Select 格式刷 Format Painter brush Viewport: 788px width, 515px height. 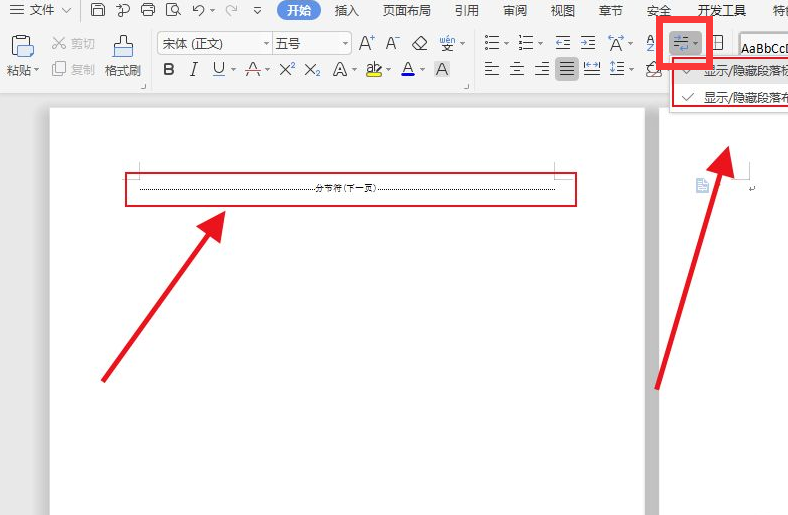(x=123, y=46)
